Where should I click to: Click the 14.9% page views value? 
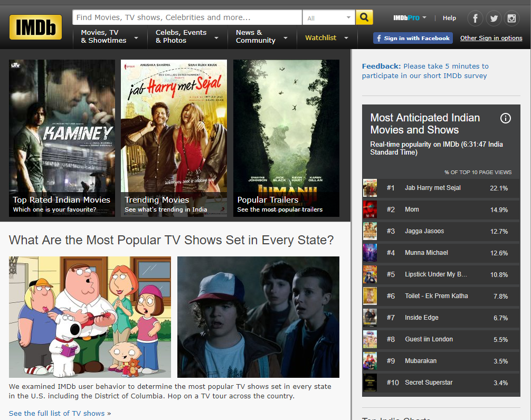[499, 210]
